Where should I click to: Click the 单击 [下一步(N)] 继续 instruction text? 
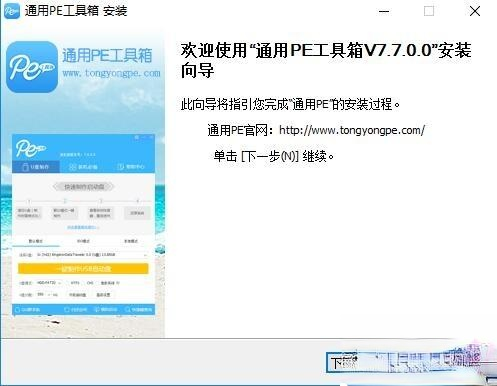(x=273, y=156)
